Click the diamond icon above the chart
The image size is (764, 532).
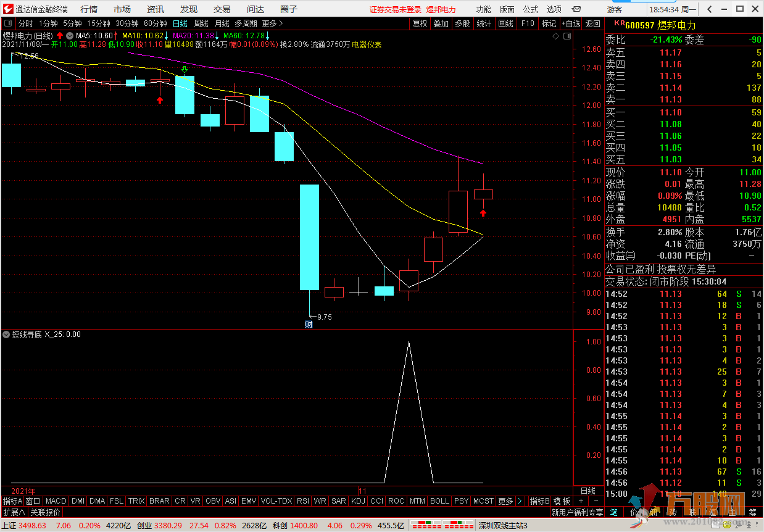coord(555,36)
